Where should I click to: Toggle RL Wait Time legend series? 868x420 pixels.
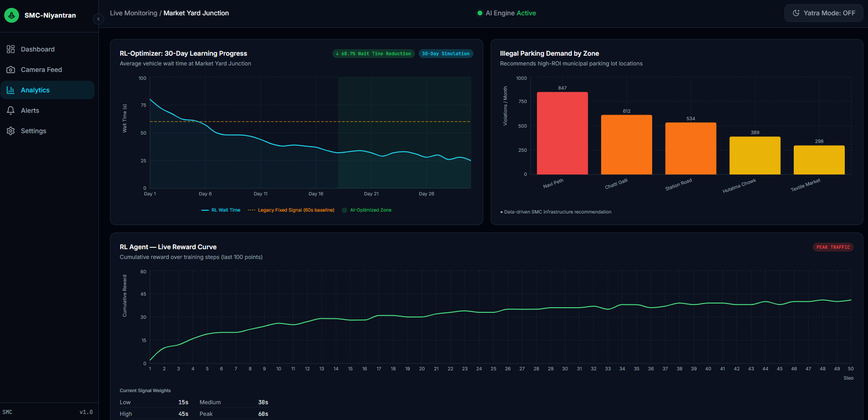click(x=221, y=210)
